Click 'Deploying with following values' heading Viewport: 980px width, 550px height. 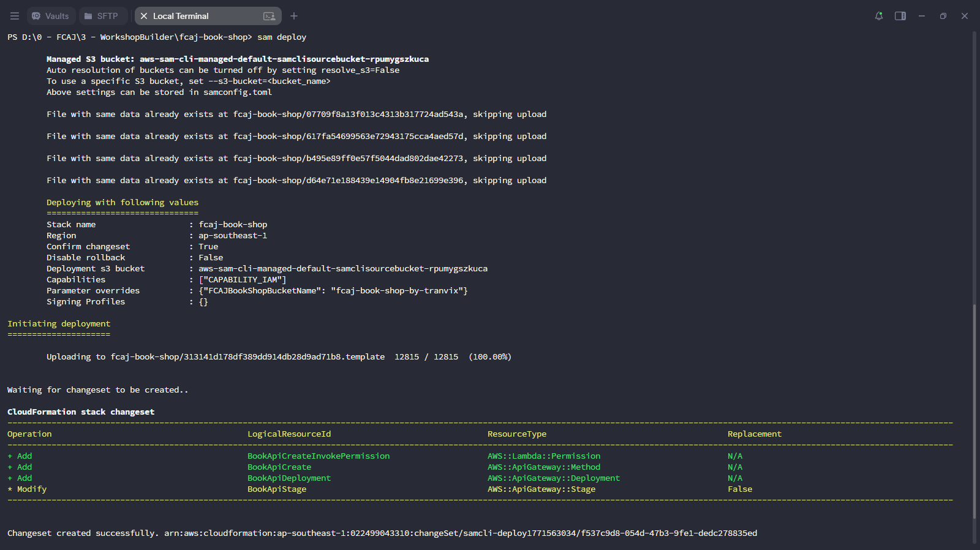click(123, 203)
